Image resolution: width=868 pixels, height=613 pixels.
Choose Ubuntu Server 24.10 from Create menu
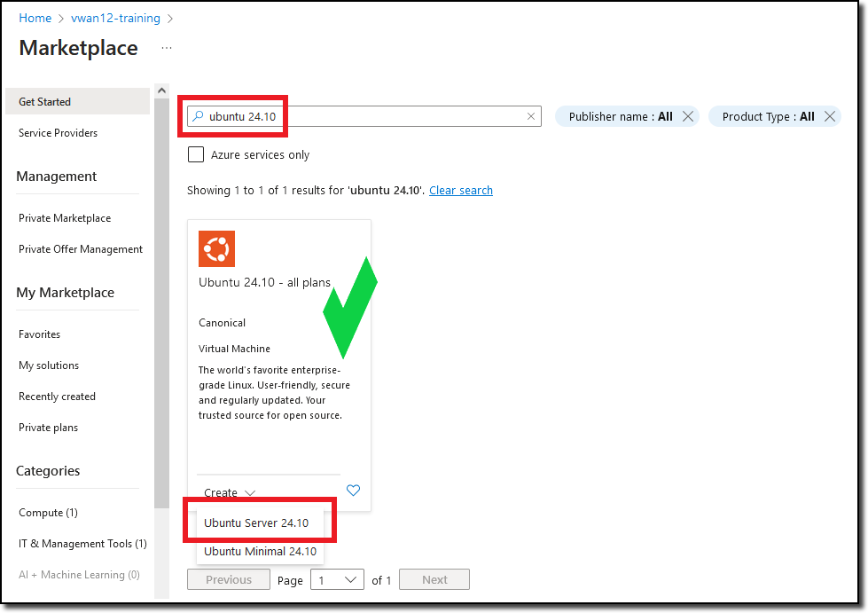point(256,523)
